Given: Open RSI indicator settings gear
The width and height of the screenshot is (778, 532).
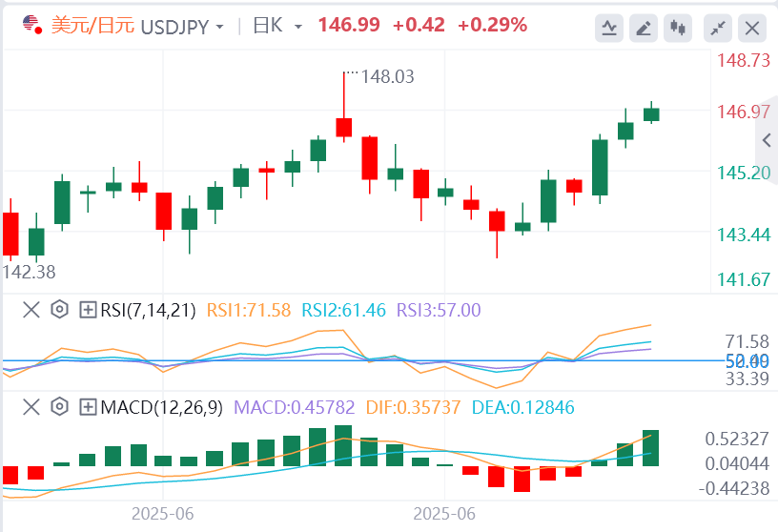Looking at the screenshot, I should point(59,309).
